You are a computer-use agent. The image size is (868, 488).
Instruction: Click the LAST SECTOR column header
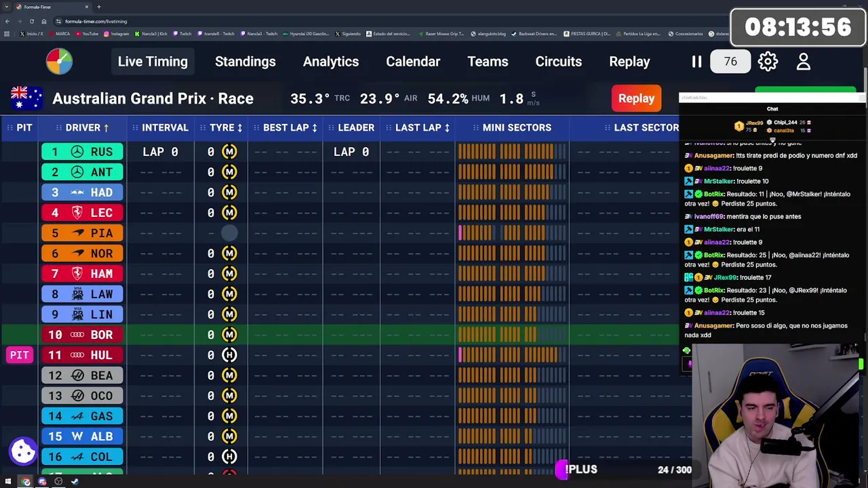(x=646, y=127)
